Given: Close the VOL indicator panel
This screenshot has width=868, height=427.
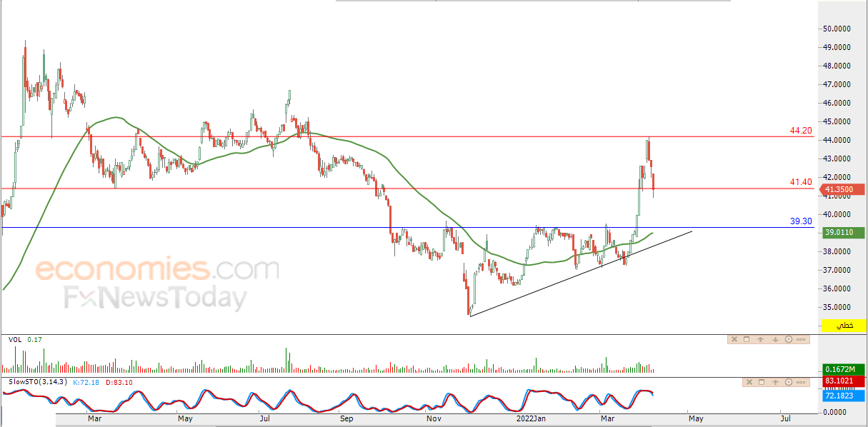Looking at the screenshot, I should point(734,340).
